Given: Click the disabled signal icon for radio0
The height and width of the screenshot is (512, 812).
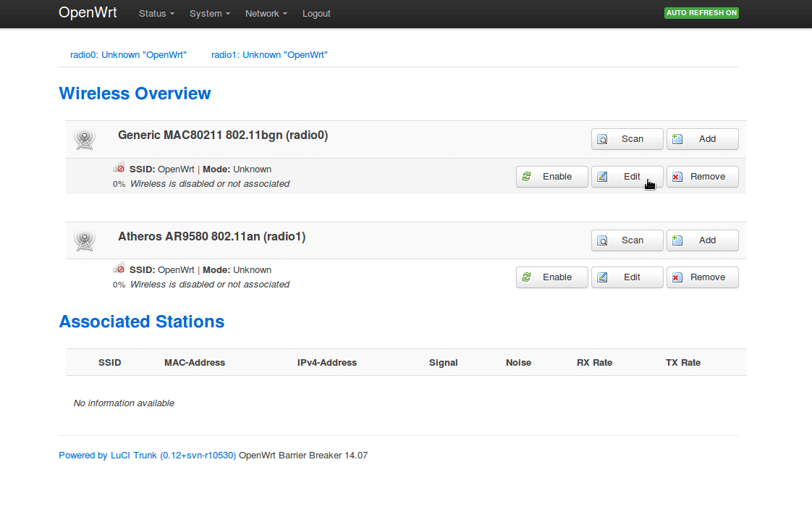Looking at the screenshot, I should pos(119,168).
